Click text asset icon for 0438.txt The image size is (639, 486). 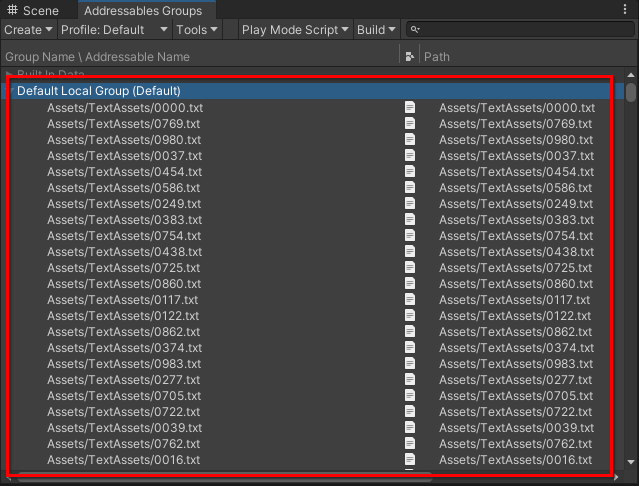(x=410, y=251)
